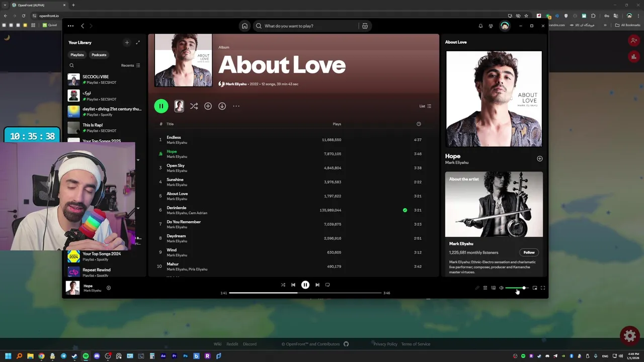The width and height of the screenshot is (644, 362).
Task: Open daylist playlist in library
Action: coord(105,112)
